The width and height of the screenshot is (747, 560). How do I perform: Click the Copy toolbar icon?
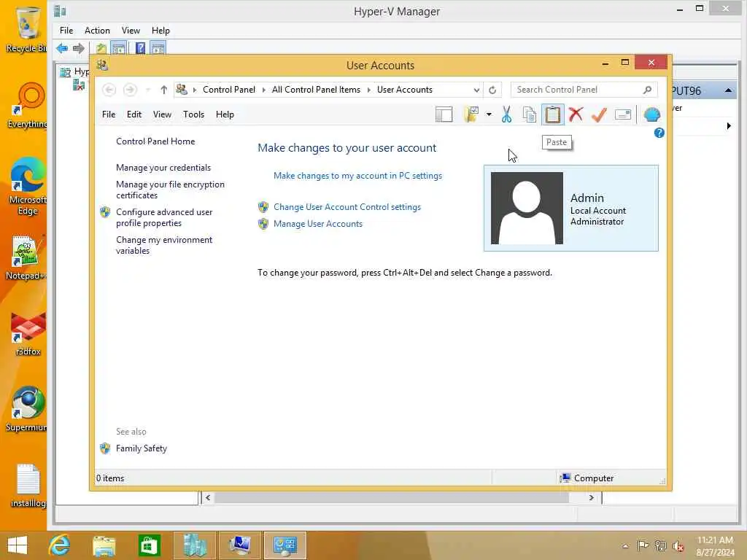pyautogui.click(x=530, y=114)
